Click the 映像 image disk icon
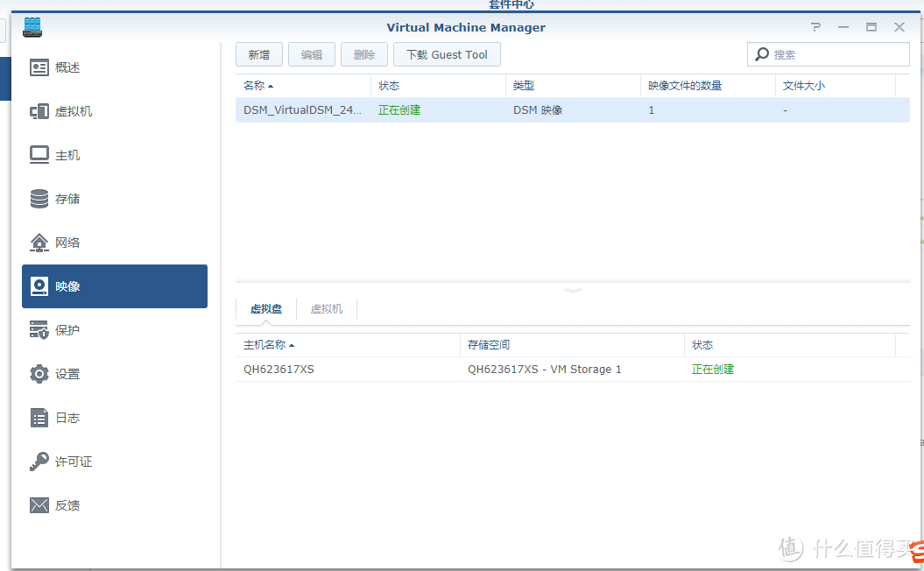Screen dimensions: 924x571 [x=39, y=286]
